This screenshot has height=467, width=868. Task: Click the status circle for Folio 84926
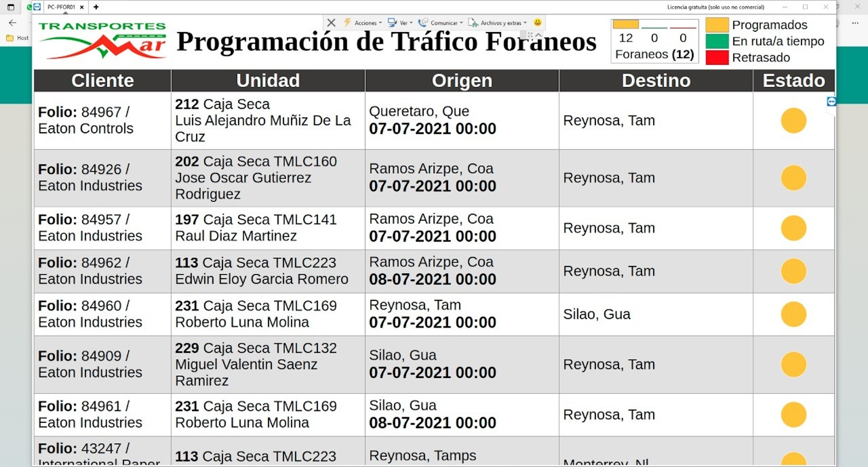point(794,178)
